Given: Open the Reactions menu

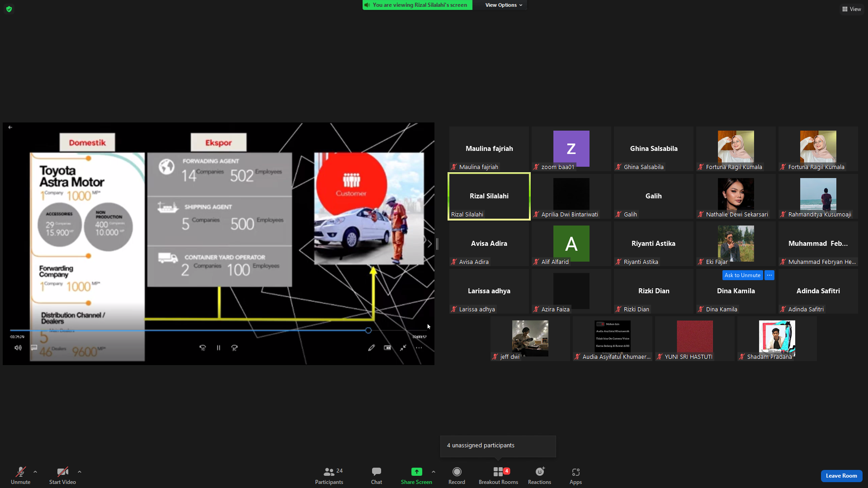Looking at the screenshot, I should [539, 476].
